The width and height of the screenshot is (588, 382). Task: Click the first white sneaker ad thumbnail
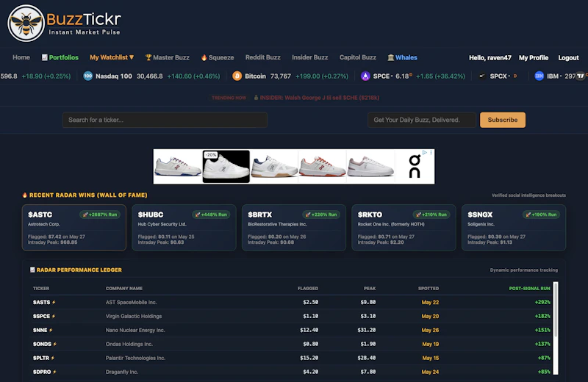point(178,167)
